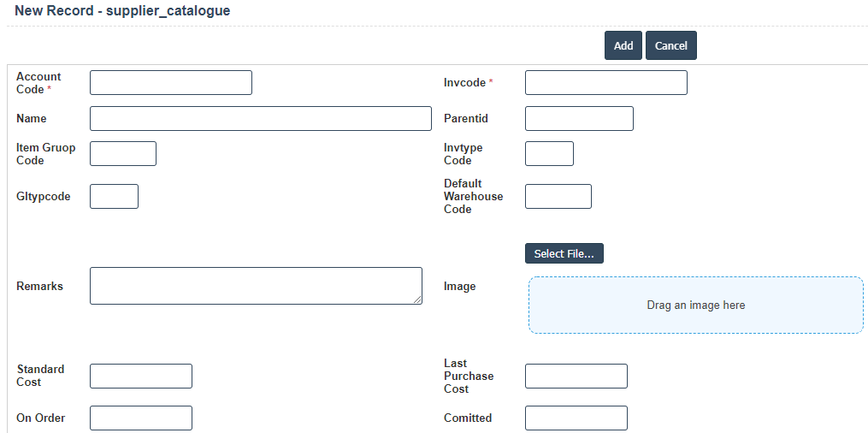Image resolution: width=868 pixels, height=433 pixels.
Task: Focus the Comitted input field
Action: 576,418
